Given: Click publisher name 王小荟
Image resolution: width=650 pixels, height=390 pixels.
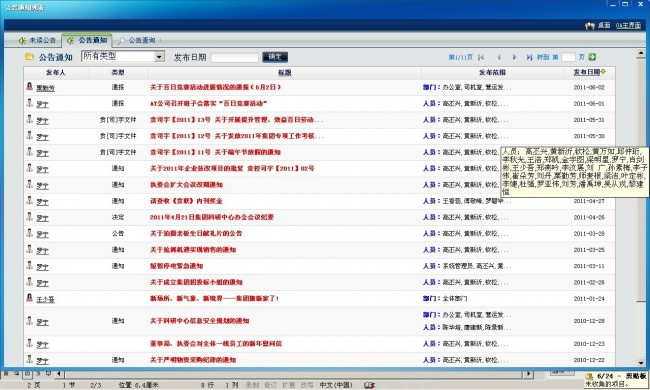Looking at the screenshot, I should (x=45, y=299).
